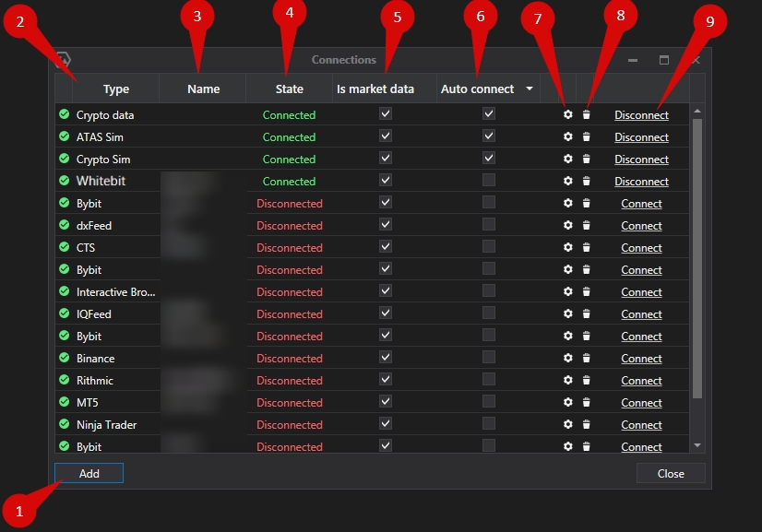This screenshot has width=762, height=532.
Task: Click trash icon for Ninja Trader row
Action: coord(586,425)
